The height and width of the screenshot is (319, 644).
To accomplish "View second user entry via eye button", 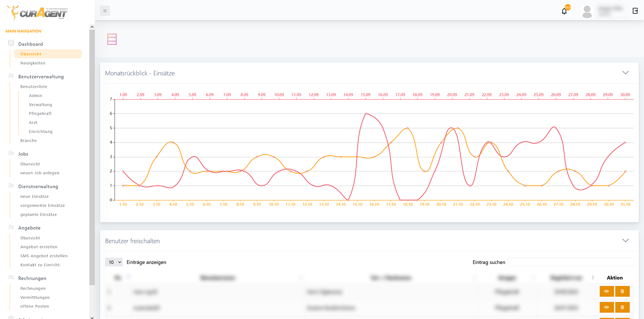I will (606, 308).
